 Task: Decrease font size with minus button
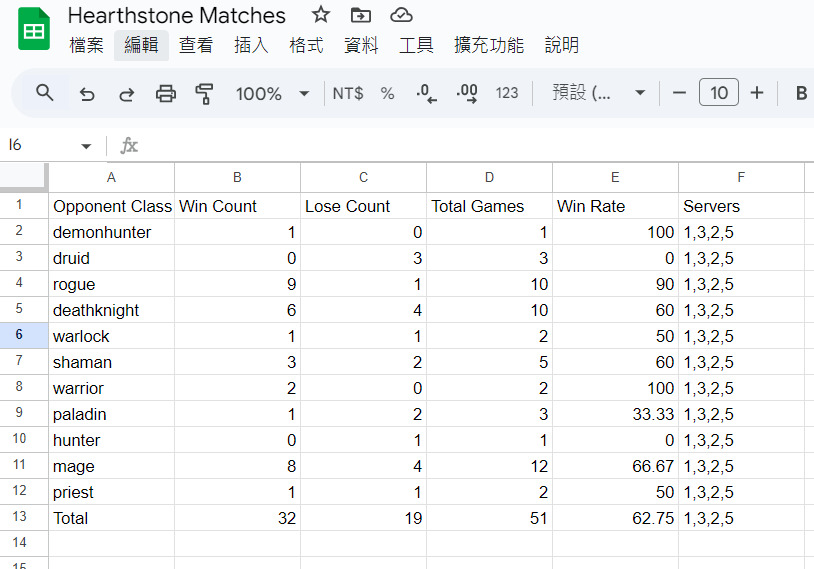(x=680, y=93)
